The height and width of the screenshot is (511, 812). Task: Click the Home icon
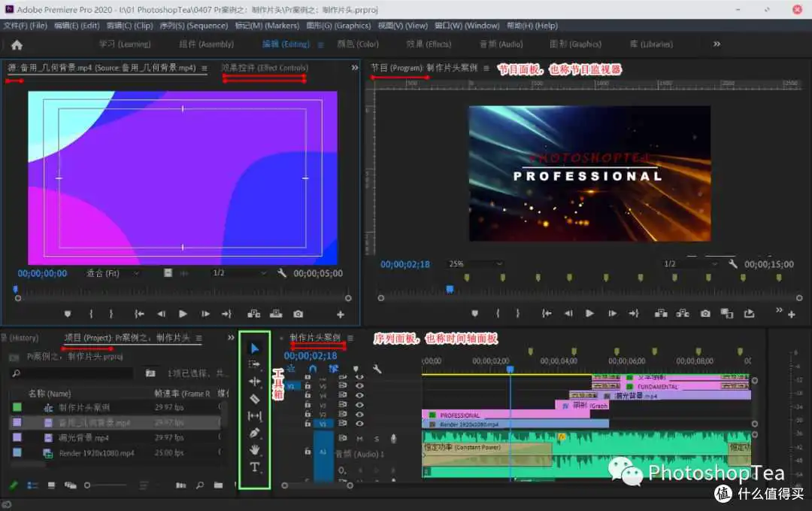point(17,44)
